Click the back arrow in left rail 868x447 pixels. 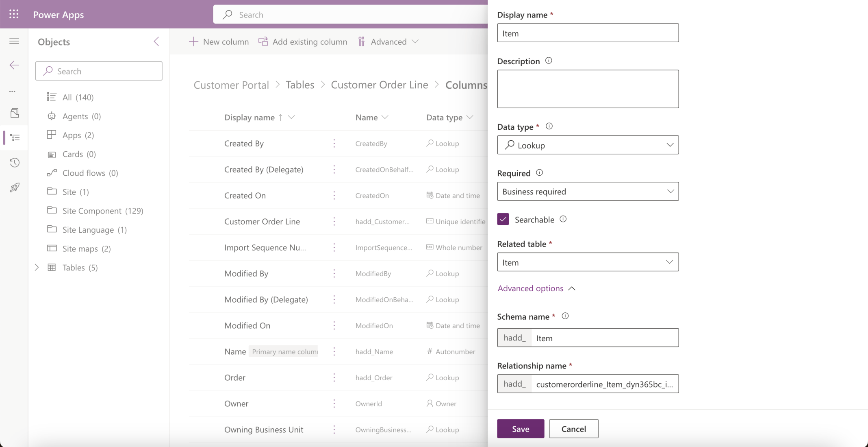click(x=14, y=65)
